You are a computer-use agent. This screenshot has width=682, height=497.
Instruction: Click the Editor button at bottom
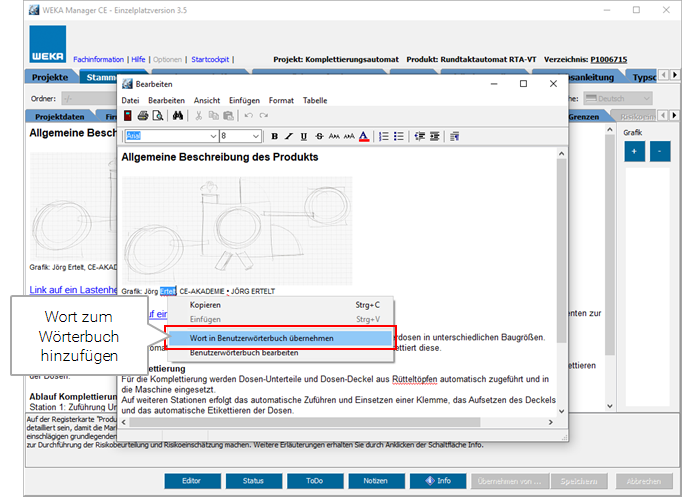click(192, 481)
